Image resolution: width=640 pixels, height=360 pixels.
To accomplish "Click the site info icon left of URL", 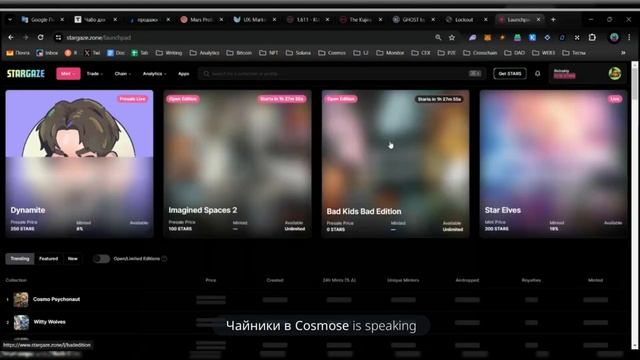I will (58, 37).
